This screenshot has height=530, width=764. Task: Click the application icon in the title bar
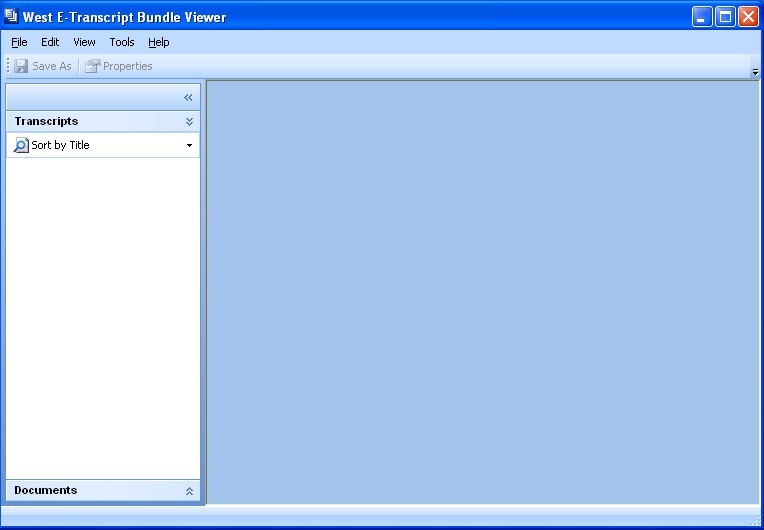click(x=12, y=16)
